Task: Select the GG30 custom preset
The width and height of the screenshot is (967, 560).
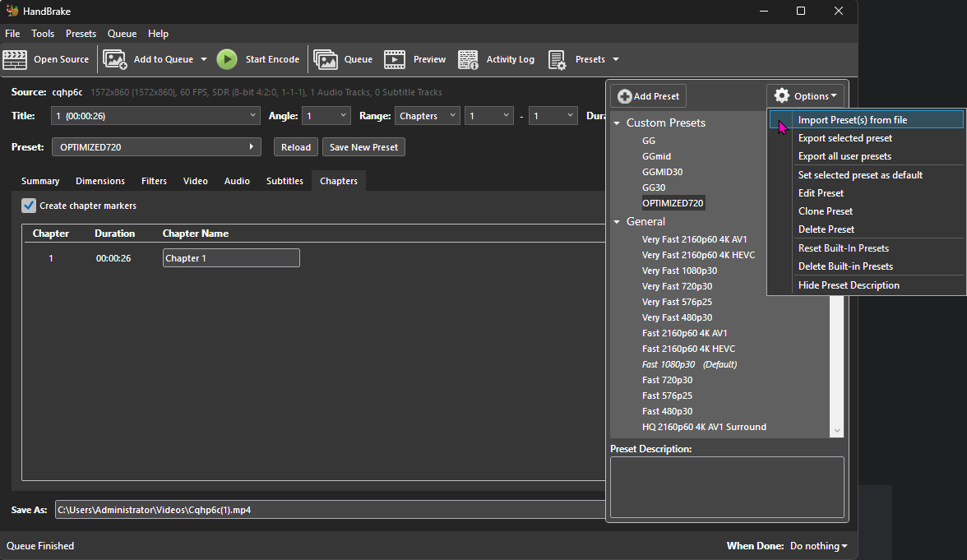Action: (x=654, y=187)
